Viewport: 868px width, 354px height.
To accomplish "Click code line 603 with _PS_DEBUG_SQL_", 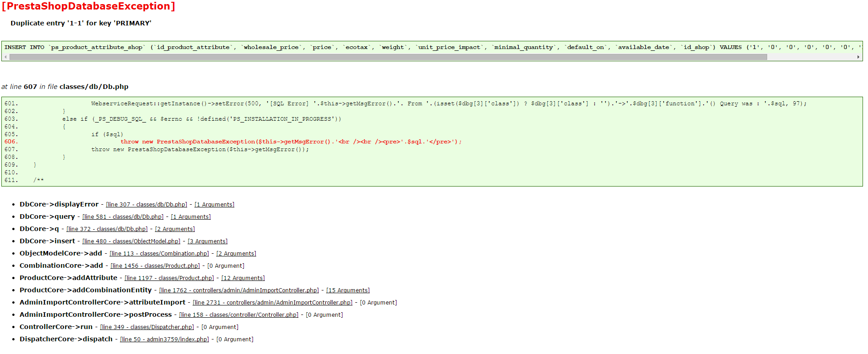I will pos(202,119).
